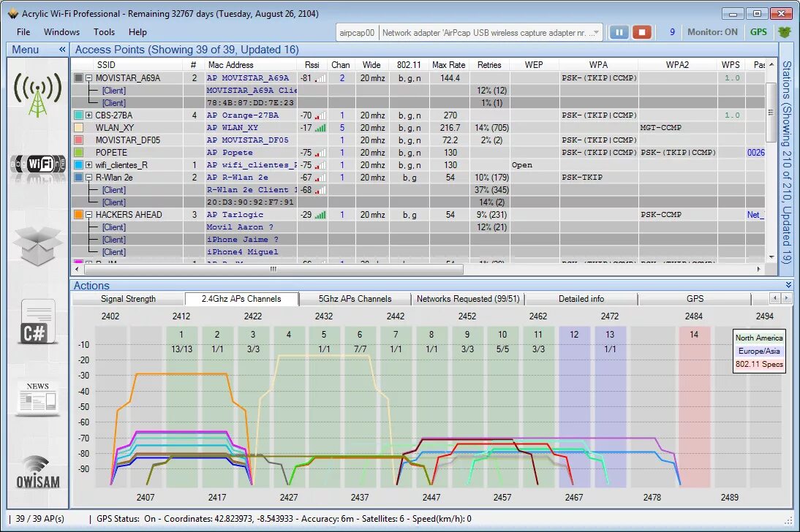Sort by the Rssi column header
The image size is (800, 532).
pyautogui.click(x=312, y=65)
